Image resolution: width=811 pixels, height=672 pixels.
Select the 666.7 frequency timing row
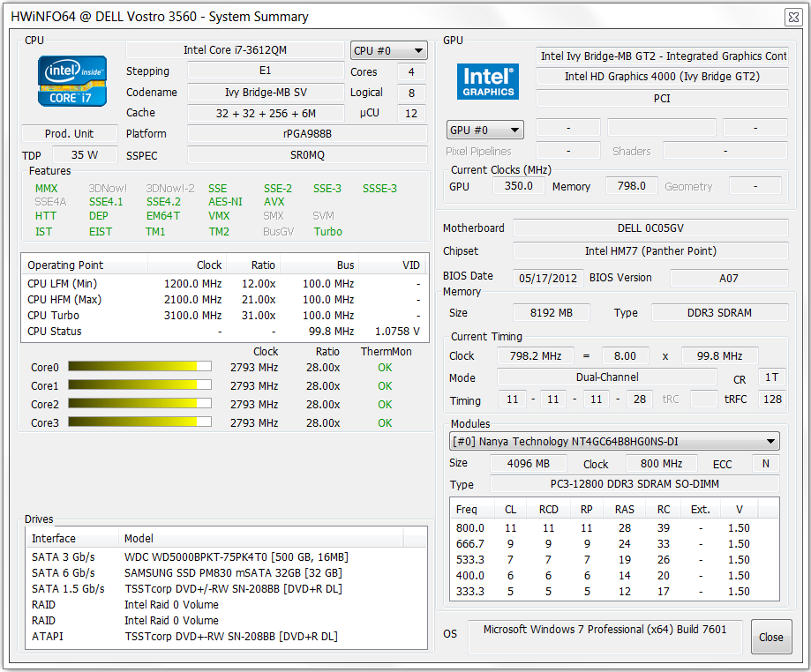614,544
